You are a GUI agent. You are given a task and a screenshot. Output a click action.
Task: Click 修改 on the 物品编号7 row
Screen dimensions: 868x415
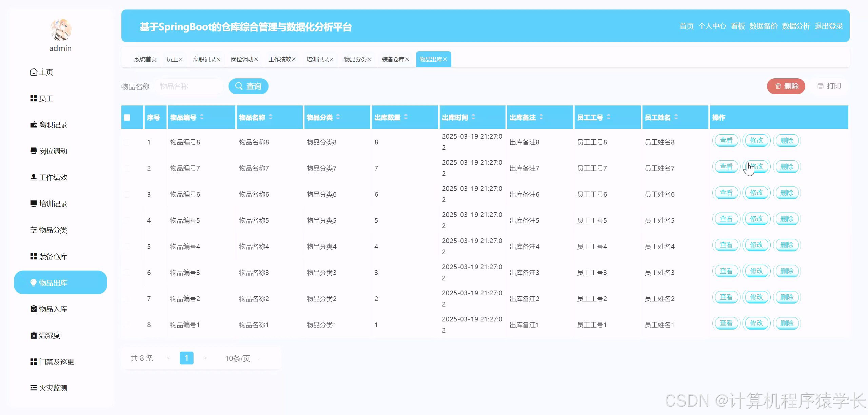tap(756, 166)
